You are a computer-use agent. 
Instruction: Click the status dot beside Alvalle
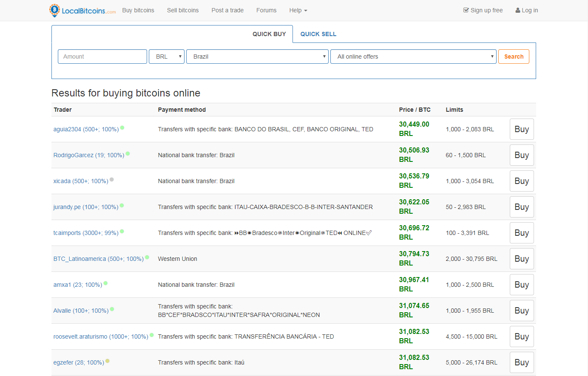coord(112,309)
